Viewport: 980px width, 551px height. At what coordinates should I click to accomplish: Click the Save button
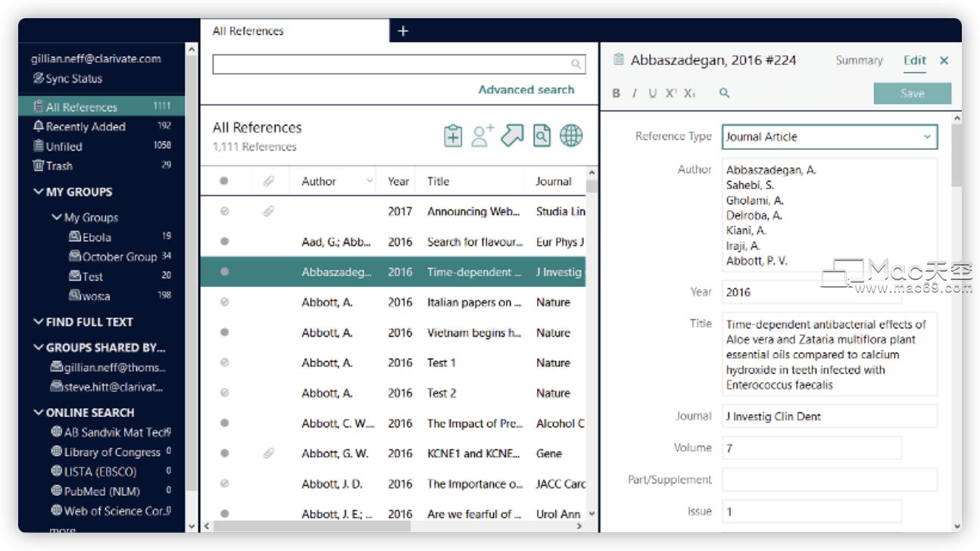(x=913, y=93)
